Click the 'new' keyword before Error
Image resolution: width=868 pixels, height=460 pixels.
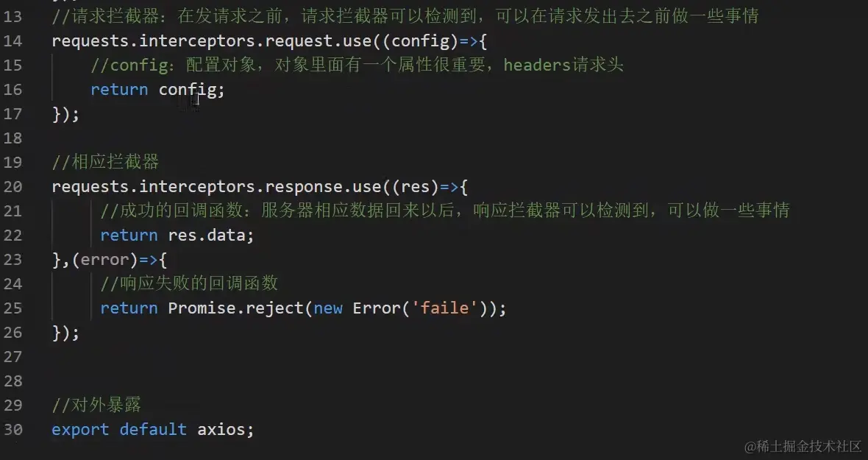pyautogui.click(x=328, y=308)
